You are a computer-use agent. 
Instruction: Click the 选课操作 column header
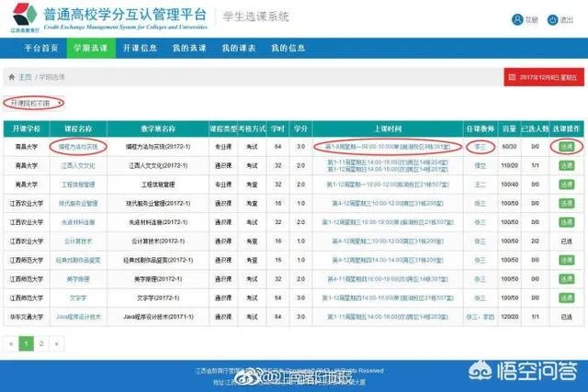pyautogui.click(x=566, y=129)
